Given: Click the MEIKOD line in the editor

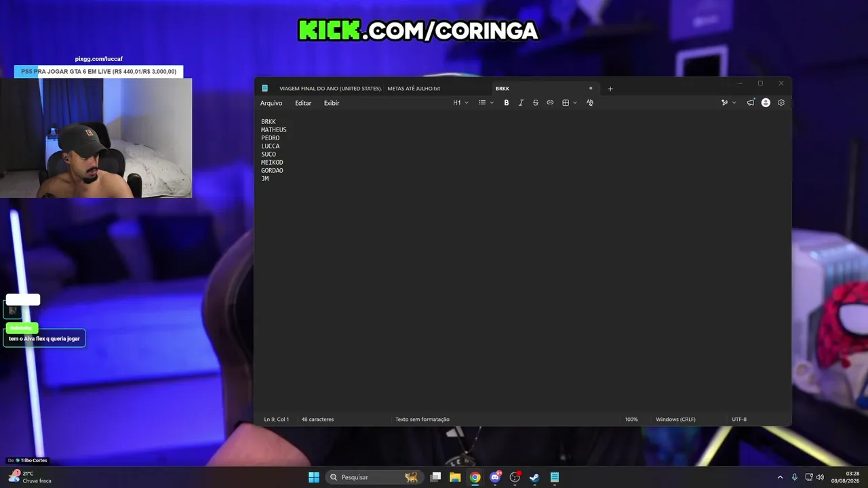Looking at the screenshot, I should pyautogui.click(x=272, y=163).
